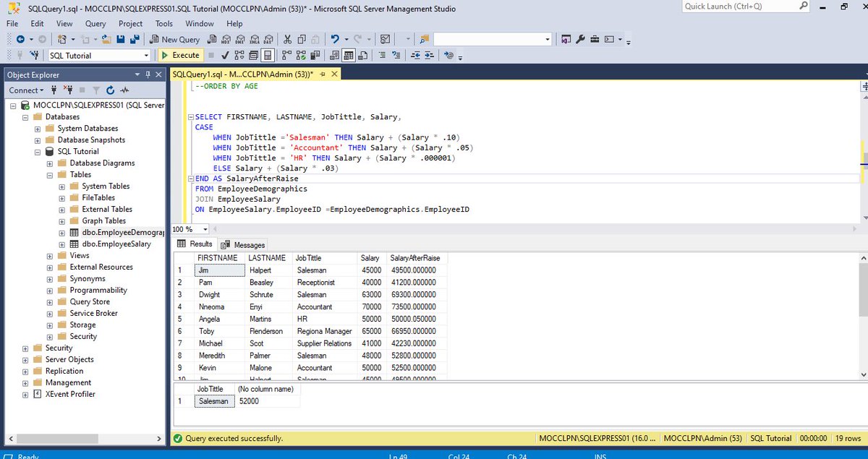Click the Disconnect icon in Object Explorer
868x459 pixels.
[x=69, y=90]
